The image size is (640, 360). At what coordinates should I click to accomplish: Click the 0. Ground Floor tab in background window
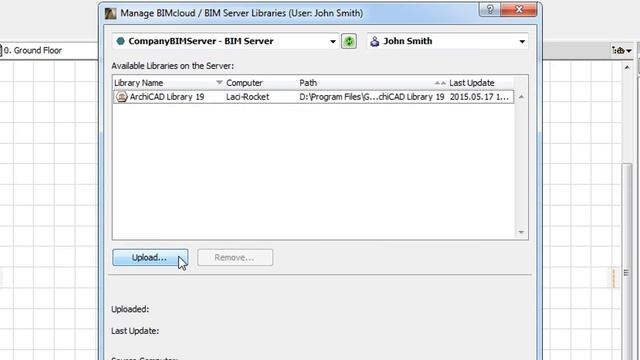coord(33,51)
